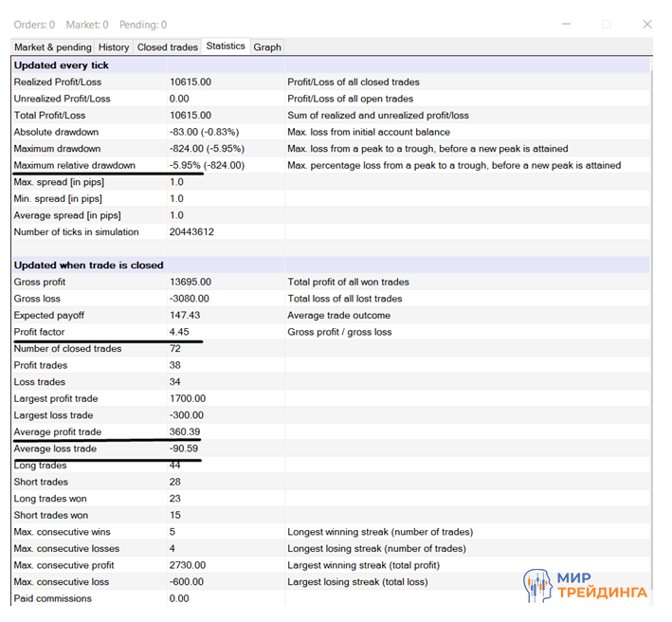Viewport: 672px width, 622px height.
Task: Minimize the window using the title bar dash
Action: click(566, 24)
